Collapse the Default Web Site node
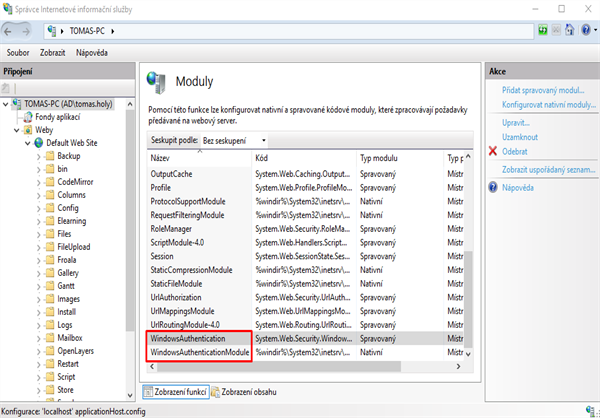Image resolution: width=600 pixels, height=418 pixels. pyautogui.click(x=28, y=144)
